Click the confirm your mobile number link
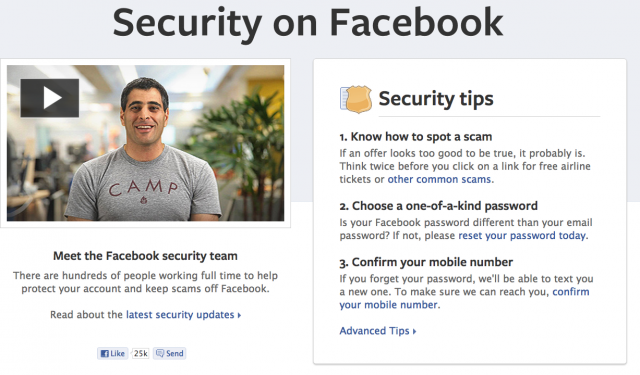The image size is (640, 375). [x=464, y=298]
